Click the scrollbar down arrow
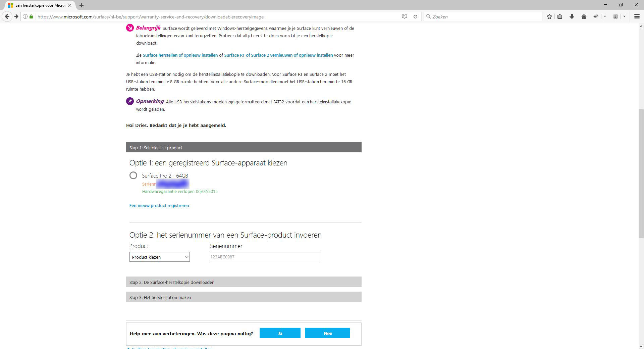644x349 pixels. coord(641,346)
